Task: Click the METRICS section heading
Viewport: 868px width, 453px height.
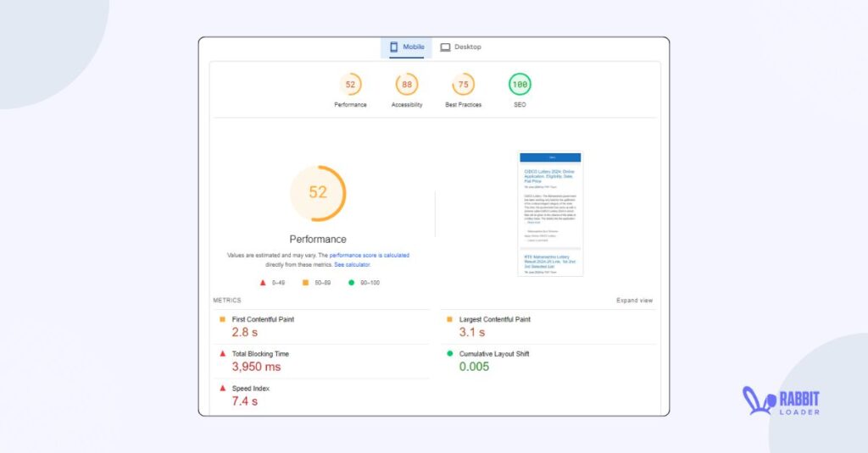Action: point(227,301)
